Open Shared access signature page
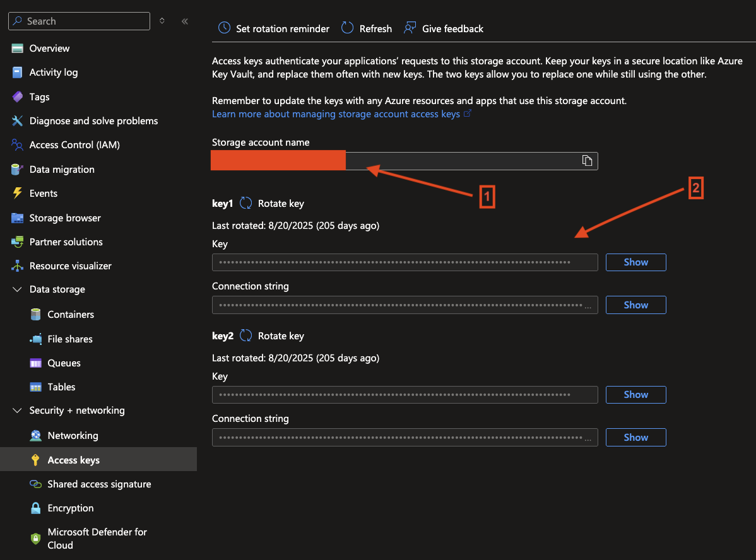Viewport: 756px width, 560px height. tap(99, 484)
